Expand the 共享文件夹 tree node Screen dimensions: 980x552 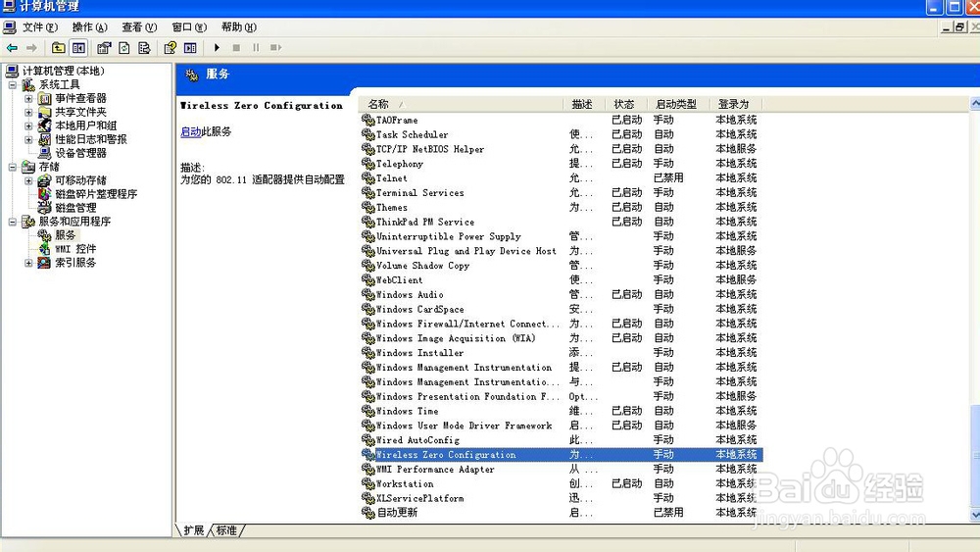(x=28, y=113)
